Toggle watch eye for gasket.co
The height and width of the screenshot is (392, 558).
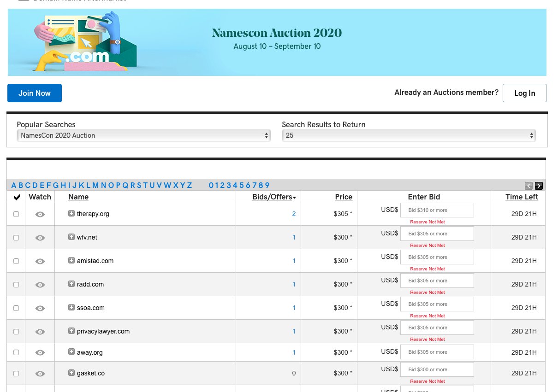40,374
